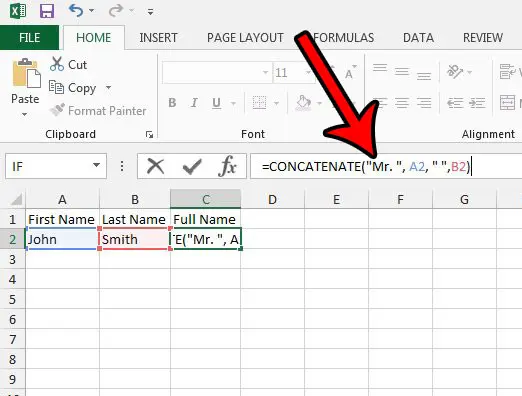Select column D header
522x396 pixels.
pos(272,199)
